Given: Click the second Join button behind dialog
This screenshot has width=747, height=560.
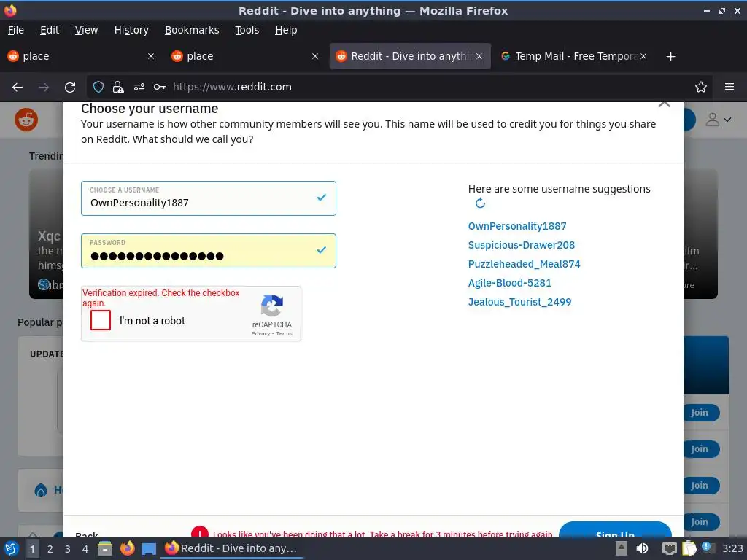Looking at the screenshot, I should 700,449.
